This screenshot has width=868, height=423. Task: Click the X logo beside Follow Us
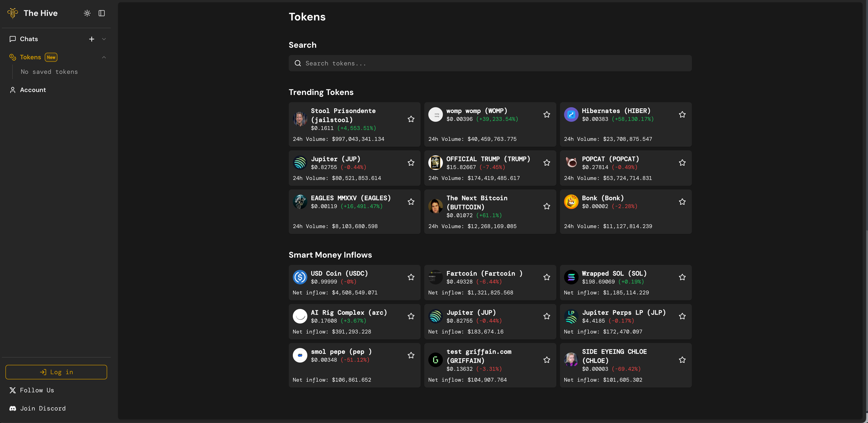[13, 390]
